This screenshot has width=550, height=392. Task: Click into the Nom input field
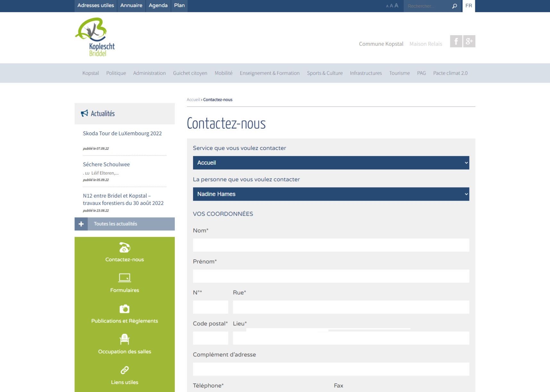click(x=331, y=245)
